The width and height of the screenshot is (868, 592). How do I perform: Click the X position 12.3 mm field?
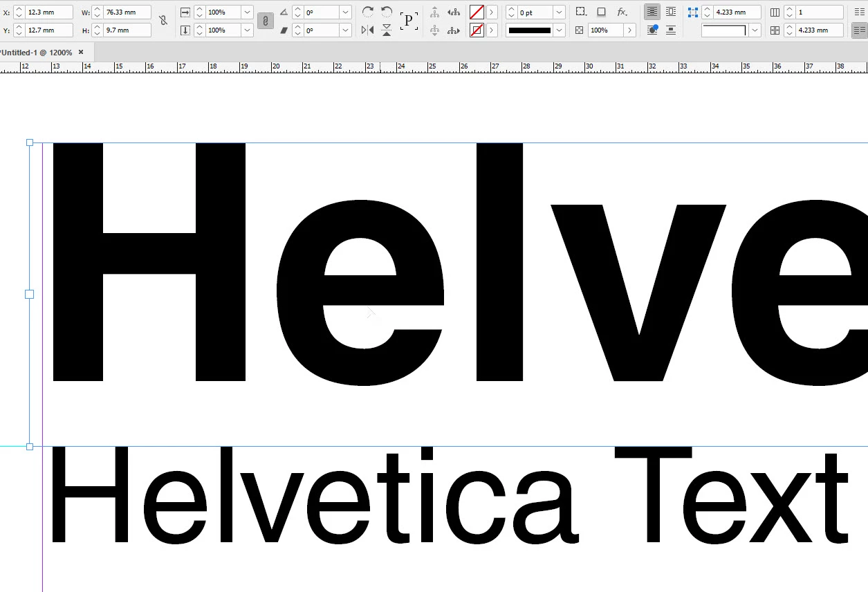pyautogui.click(x=49, y=12)
